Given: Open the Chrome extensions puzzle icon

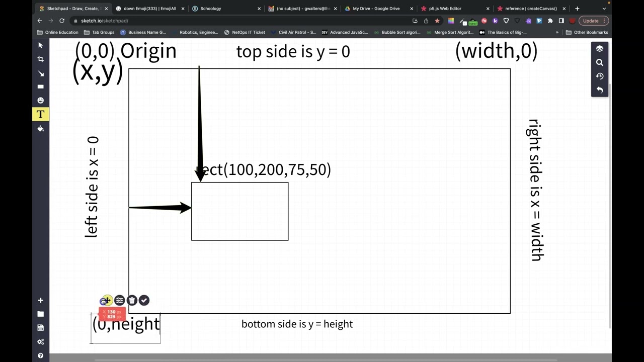Looking at the screenshot, I should (550, 21).
